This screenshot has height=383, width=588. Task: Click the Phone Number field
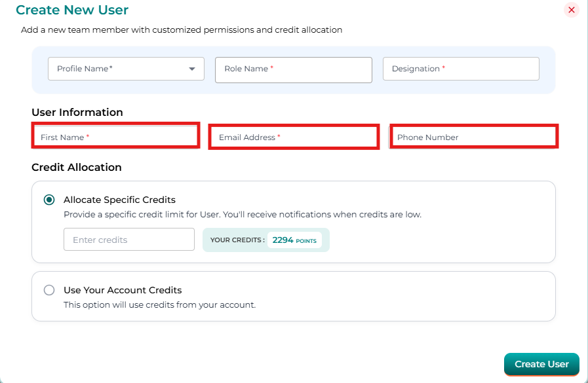(473, 137)
